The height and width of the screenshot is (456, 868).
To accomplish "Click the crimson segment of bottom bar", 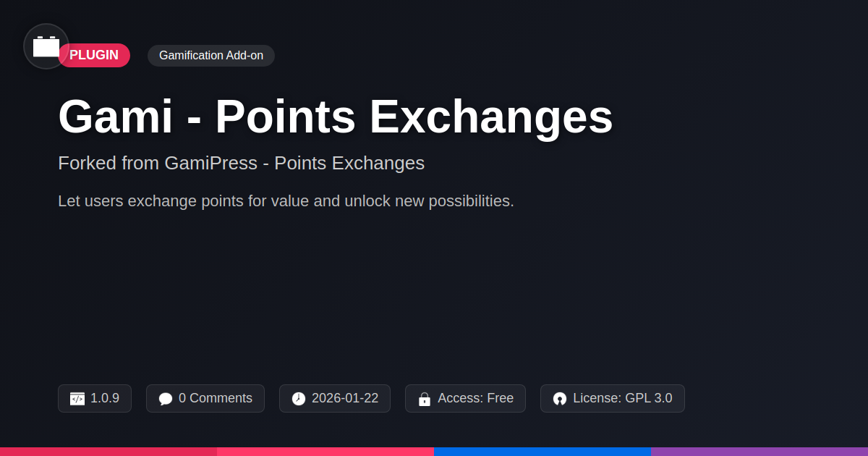I will tap(109, 451).
